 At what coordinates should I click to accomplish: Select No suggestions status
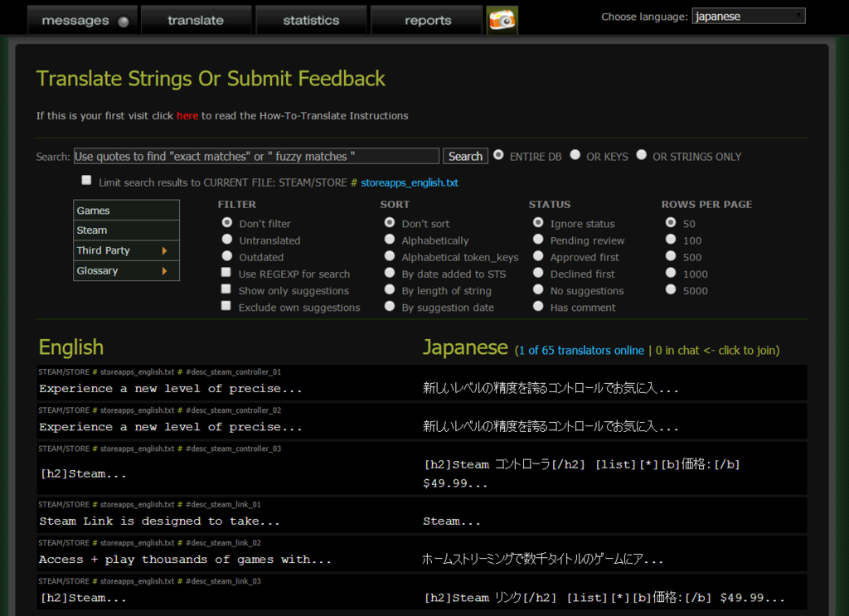(537, 289)
